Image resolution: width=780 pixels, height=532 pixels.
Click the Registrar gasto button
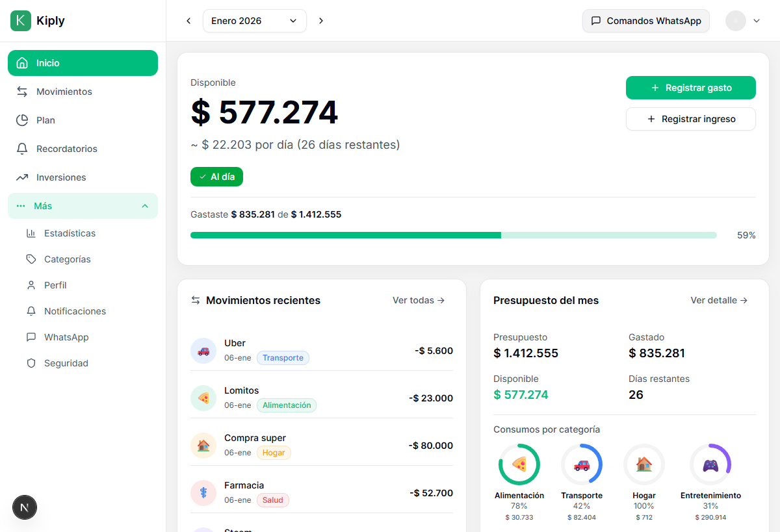click(690, 88)
